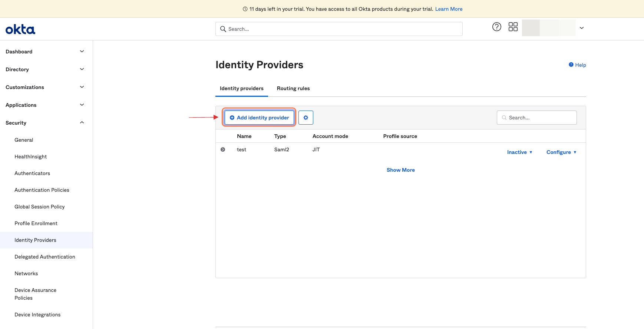Click the Account mode column header
This screenshot has width=644, height=329.
[330, 136]
